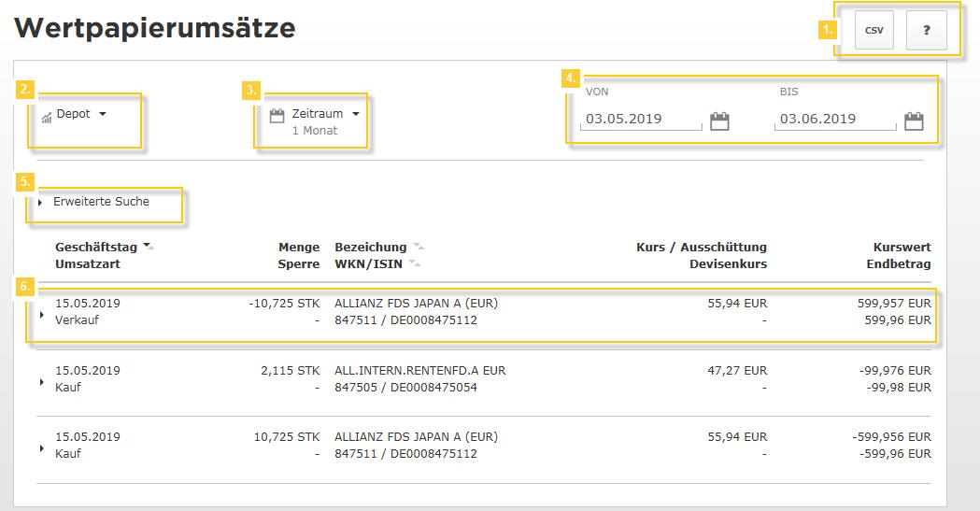
Task: Click the Bezeichnung column header text
Action: point(370,248)
